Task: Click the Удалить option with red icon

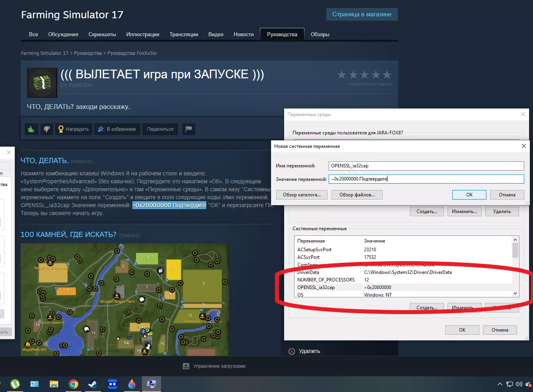Action: [x=304, y=351]
